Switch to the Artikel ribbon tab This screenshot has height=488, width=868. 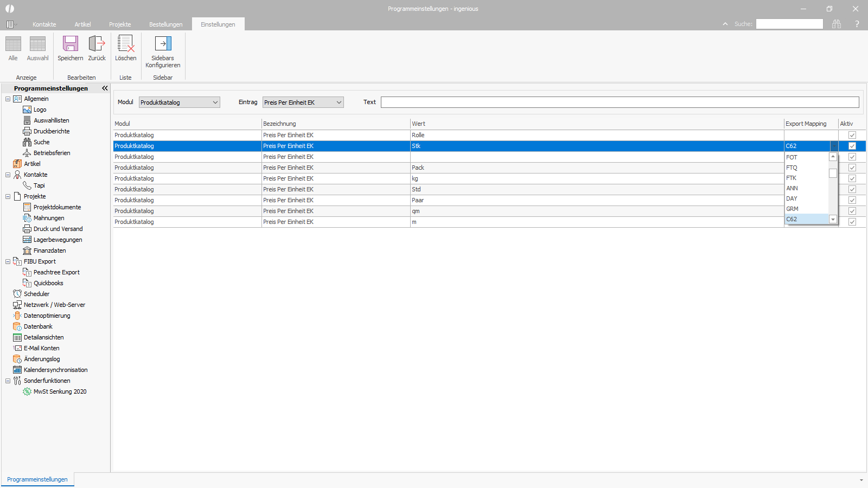tap(82, 24)
